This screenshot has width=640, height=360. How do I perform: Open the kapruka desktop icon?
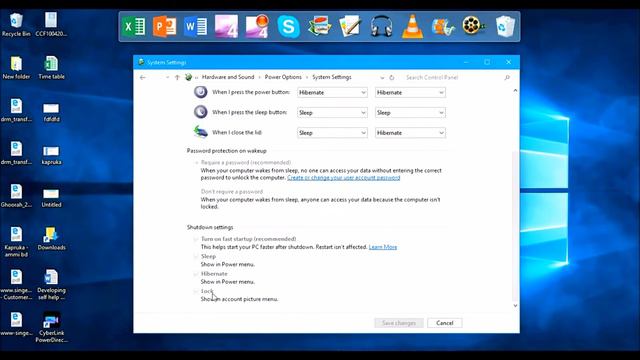tap(51, 155)
